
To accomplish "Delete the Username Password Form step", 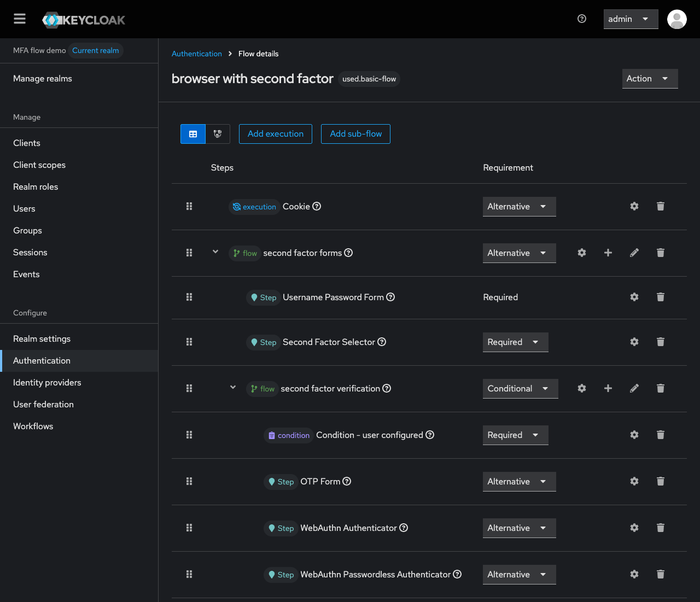I will coord(661,297).
